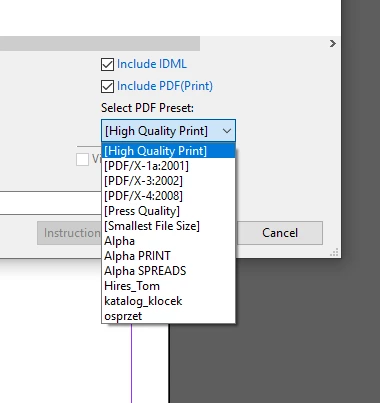
Task: Select the Hires_Tom preset
Action: point(168,286)
